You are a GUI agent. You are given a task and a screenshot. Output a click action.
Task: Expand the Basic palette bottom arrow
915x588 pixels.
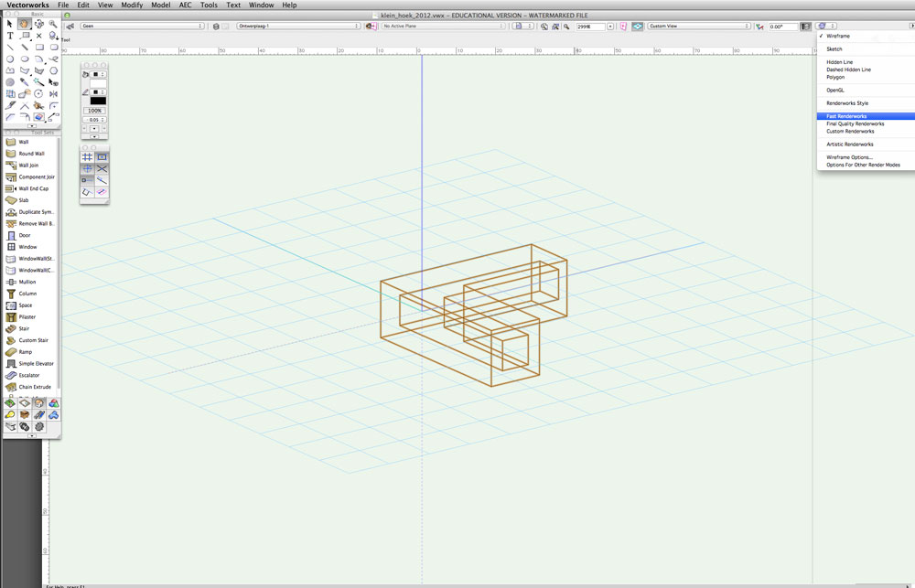tap(32, 125)
